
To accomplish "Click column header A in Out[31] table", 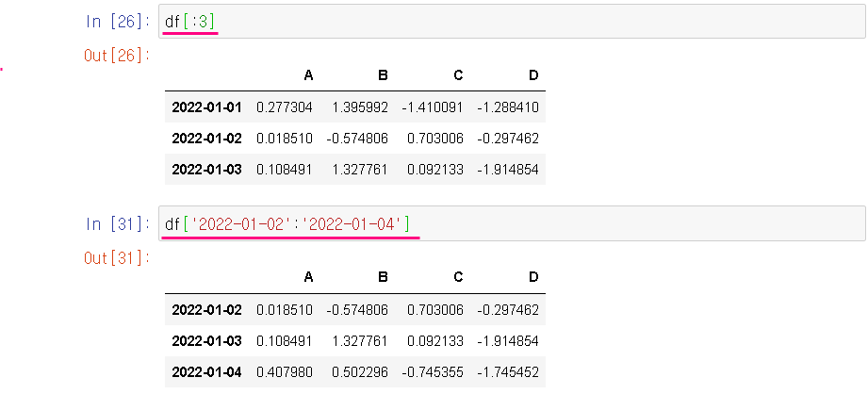I will point(309,277).
